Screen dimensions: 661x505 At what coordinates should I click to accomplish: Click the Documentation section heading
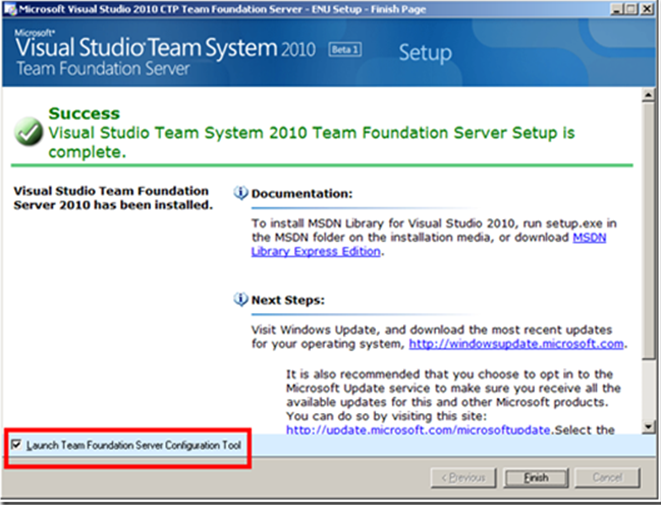301,193
